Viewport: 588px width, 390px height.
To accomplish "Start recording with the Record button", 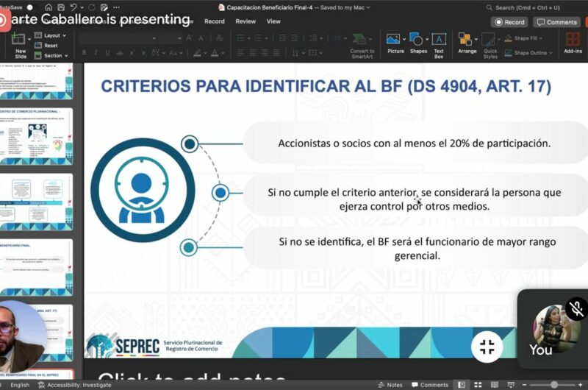I will (x=509, y=22).
